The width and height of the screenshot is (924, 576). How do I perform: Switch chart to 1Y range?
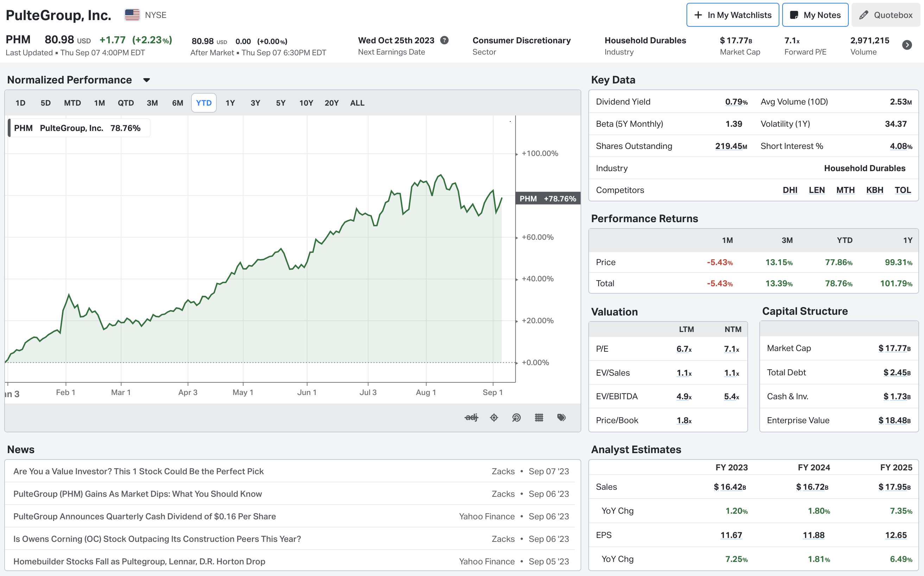pyautogui.click(x=230, y=103)
